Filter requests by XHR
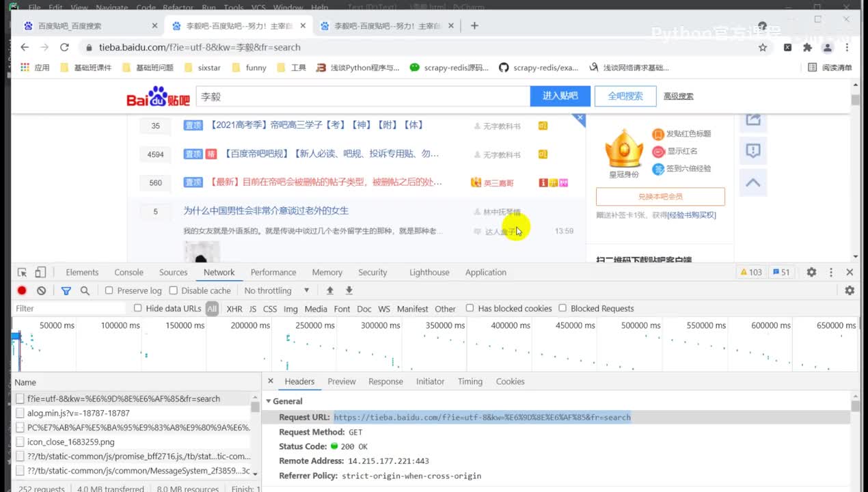Screen dimensions: 868x492 click(x=234, y=309)
